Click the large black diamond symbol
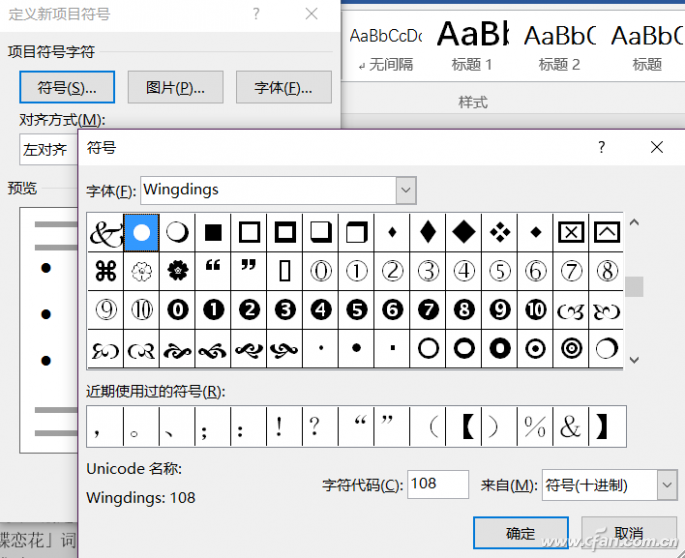 (x=463, y=232)
